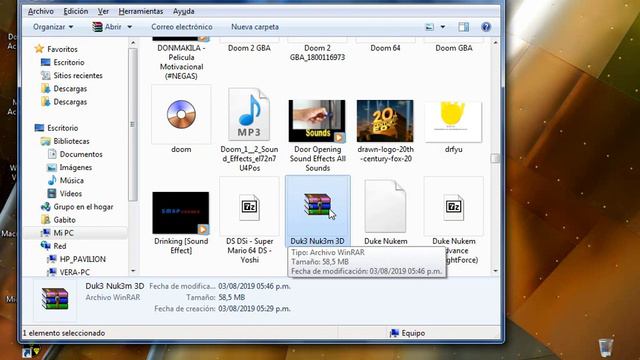
Task: Open the Gabito user folder
Action: (58, 220)
